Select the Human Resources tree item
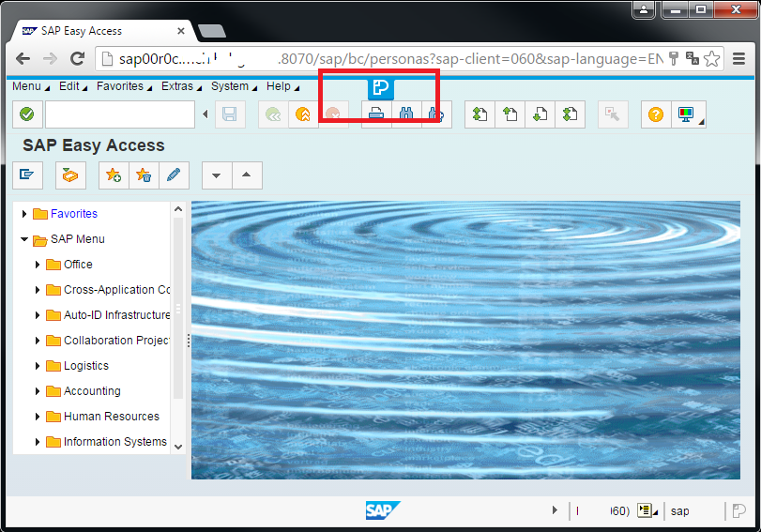Viewport: 761px width, 532px height. [x=111, y=417]
